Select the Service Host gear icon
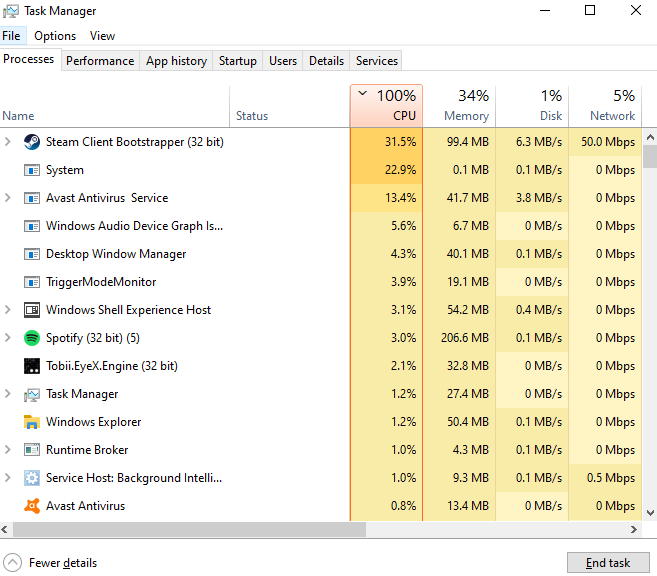Screen dimensions: 657x576 coord(32,478)
